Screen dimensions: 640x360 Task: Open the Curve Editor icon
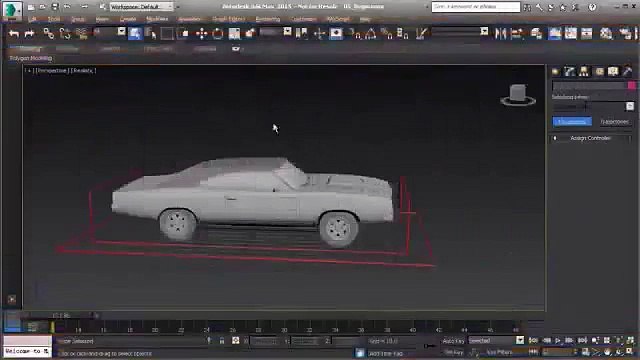571,33
